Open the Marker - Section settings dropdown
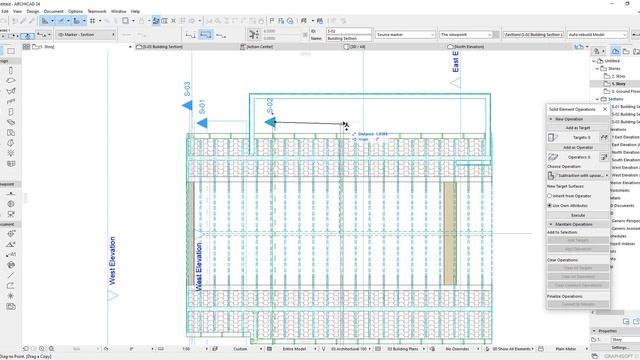 (86, 35)
